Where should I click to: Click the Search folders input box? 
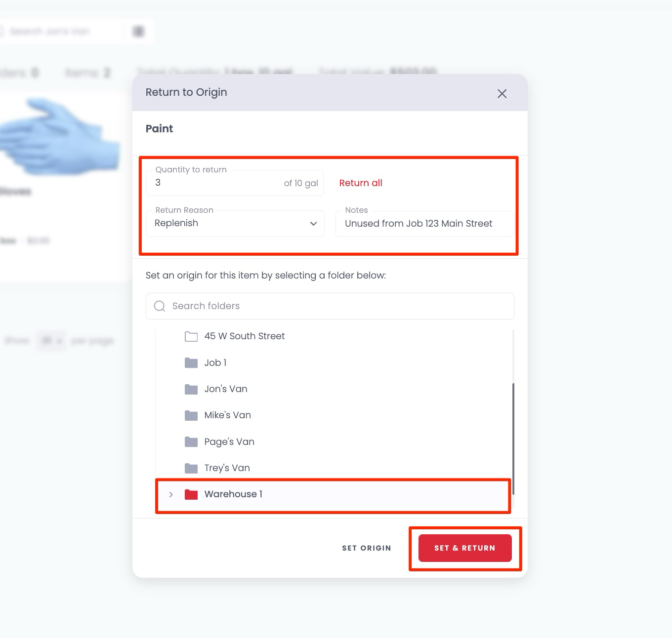pyautogui.click(x=336, y=306)
